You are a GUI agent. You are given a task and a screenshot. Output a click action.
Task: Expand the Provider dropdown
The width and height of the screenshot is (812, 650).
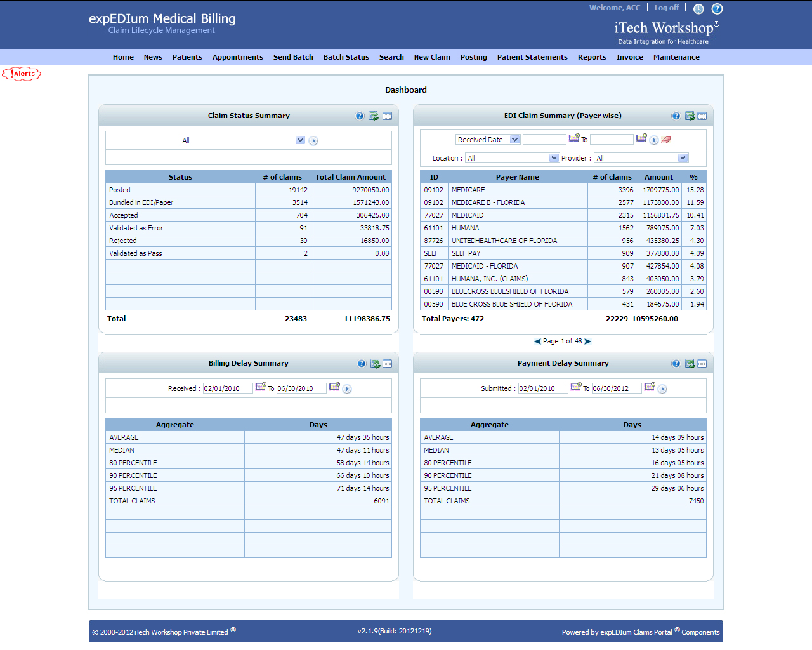tap(641, 158)
